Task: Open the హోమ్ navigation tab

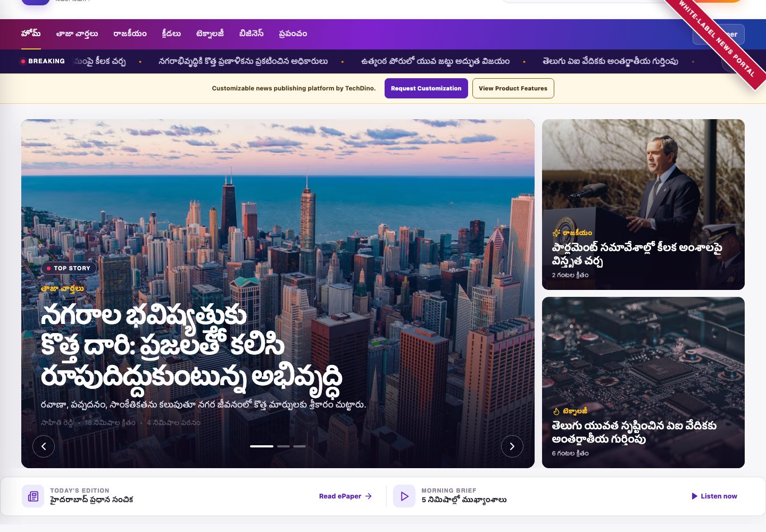Action: 31,34
